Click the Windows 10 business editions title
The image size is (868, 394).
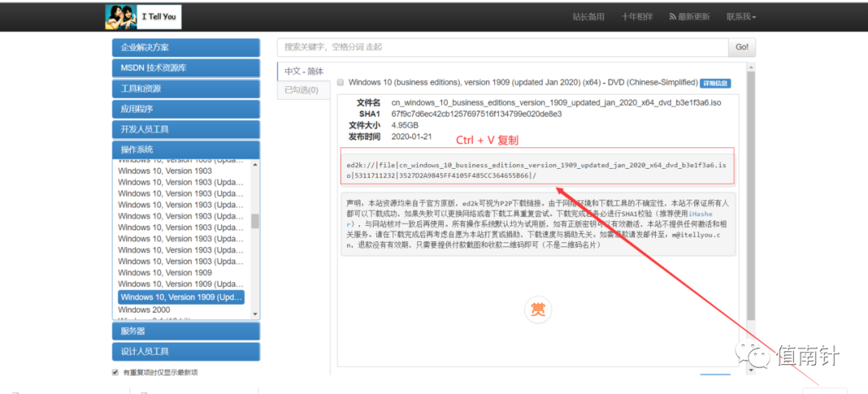pyautogui.click(x=523, y=83)
